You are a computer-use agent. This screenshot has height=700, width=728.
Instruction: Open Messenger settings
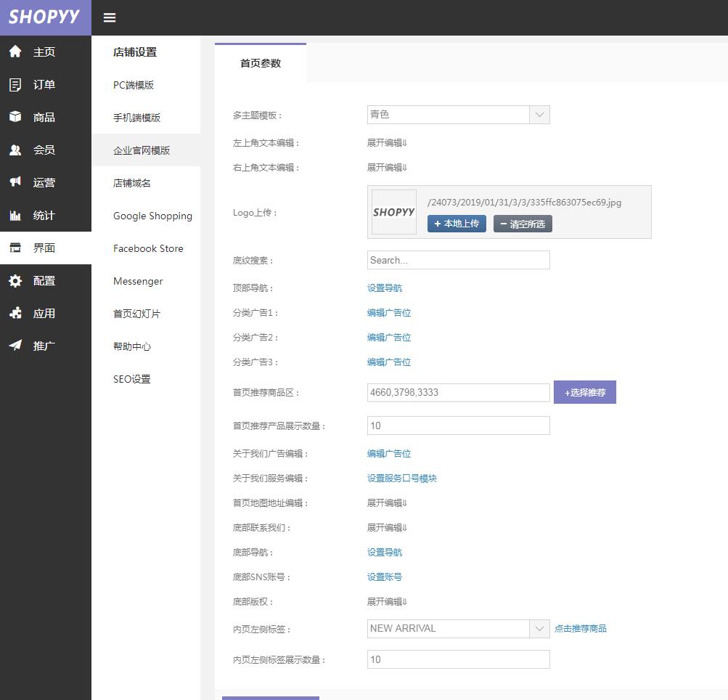pyautogui.click(x=146, y=281)
